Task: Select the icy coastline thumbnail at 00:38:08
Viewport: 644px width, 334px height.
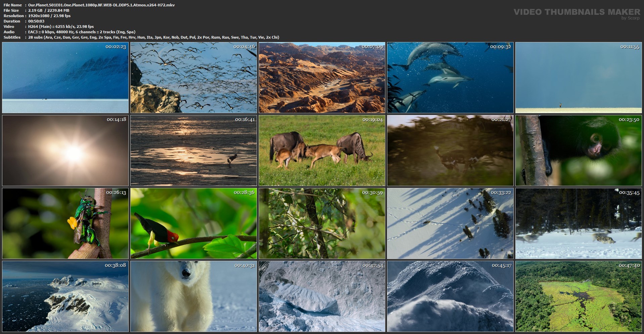Action: click(x=65, y=296)
